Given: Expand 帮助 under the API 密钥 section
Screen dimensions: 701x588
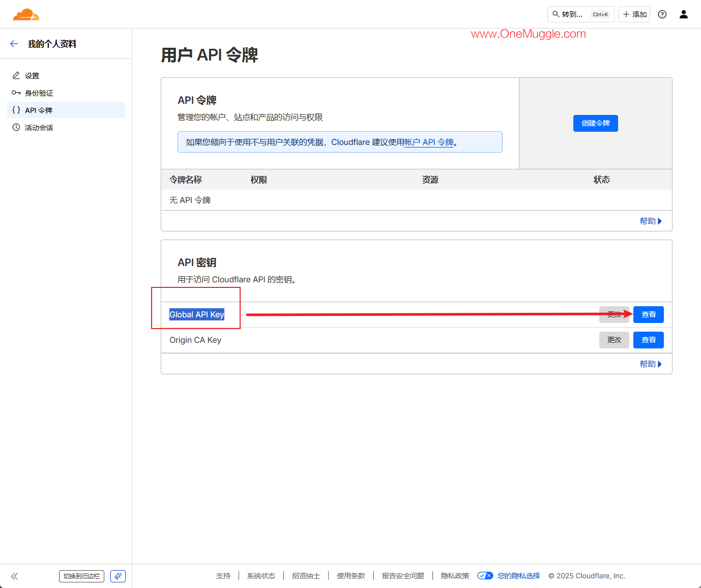Looking at the screenshot, I should pyautogui.click(x=651, y=364).
